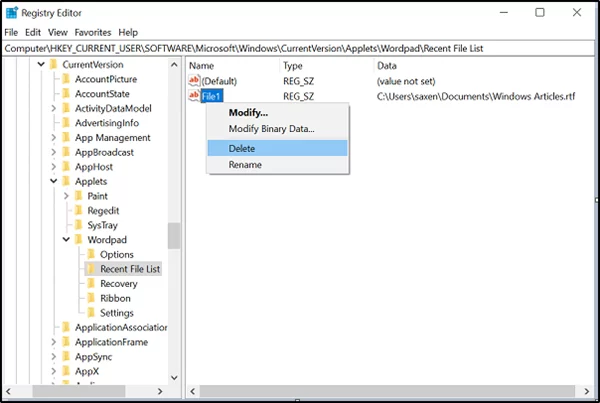Click the Registry Editor app icon in title bar
This screenshot has width=600, height=403.
click(12, 13)
